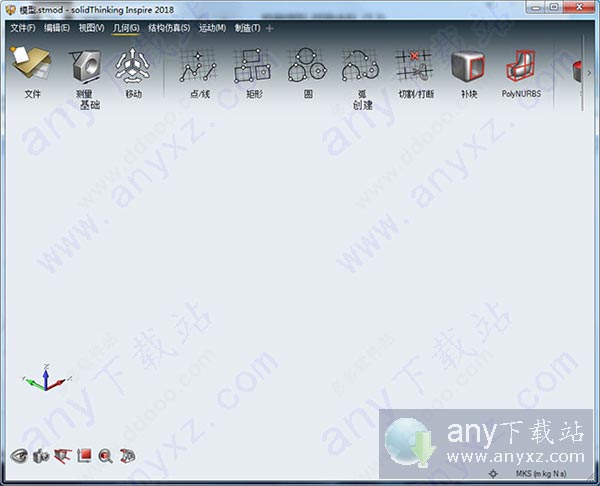Screen dimensions: 600x486
Task: Choose the 补块 (Patch) tool icon
Action: (468, 66)
